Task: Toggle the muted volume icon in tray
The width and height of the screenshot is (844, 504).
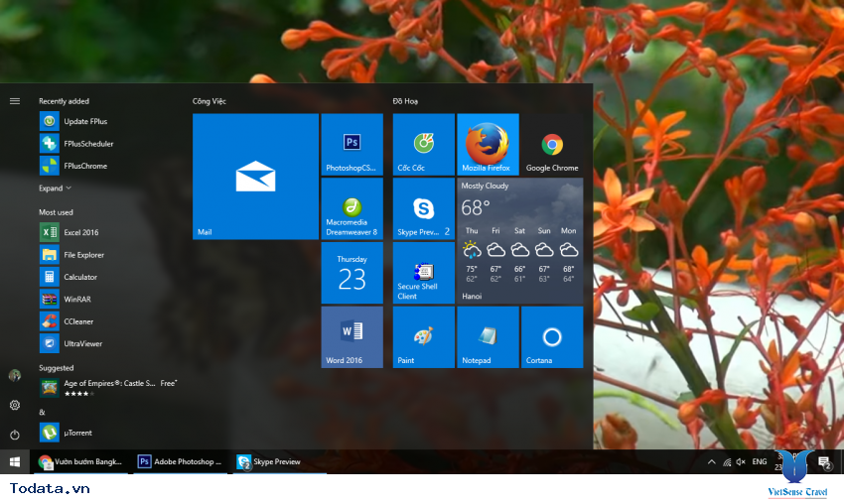Action: (x=741, y=462)
